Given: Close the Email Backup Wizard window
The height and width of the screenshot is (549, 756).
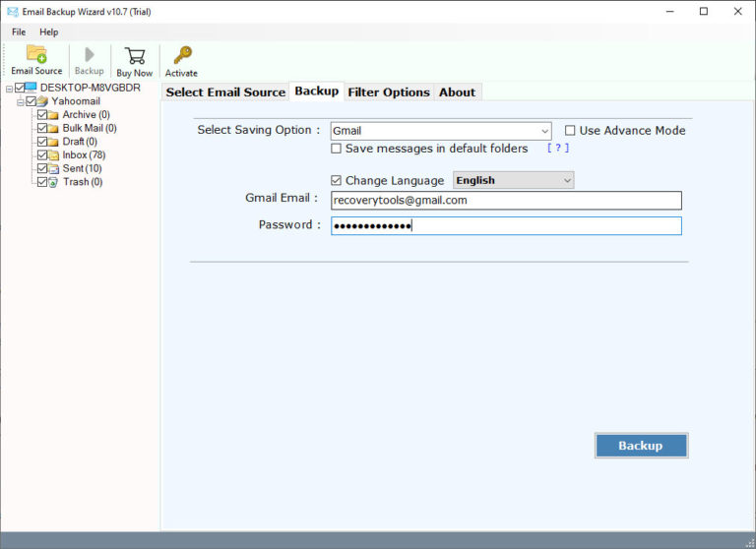Looking at the screenshot, I should [x=737, y=12].
